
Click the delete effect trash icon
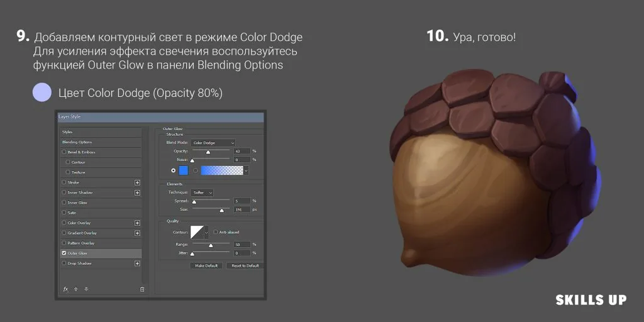[142, 289]
